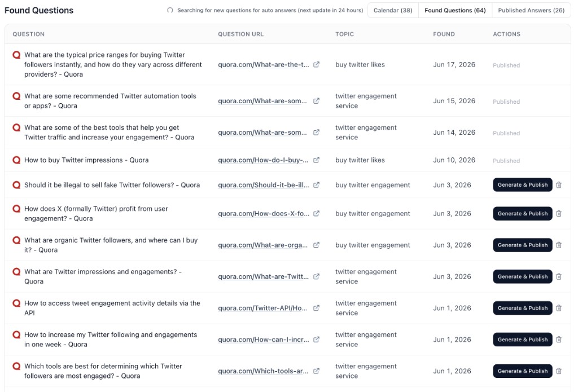
Task: Open the Published Answers (26) tab
Action: coord(531,10)
